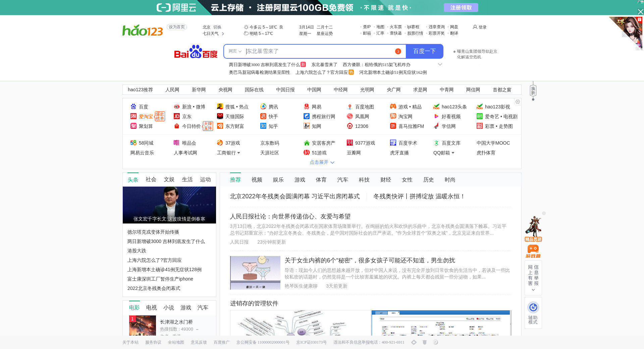Close the top Aliyun banner ad
The width and height of the screenshot is (644, 349).
click(640, 12)
